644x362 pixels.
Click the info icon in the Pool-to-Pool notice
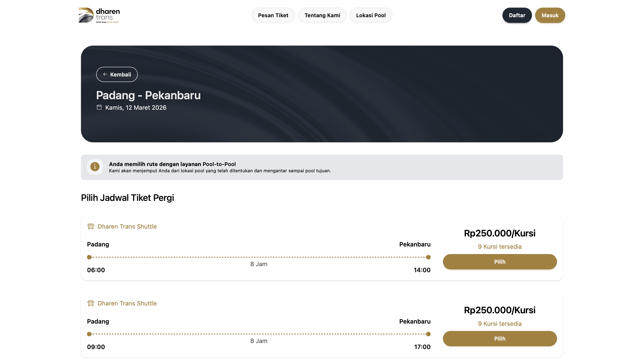click(95, 167)
